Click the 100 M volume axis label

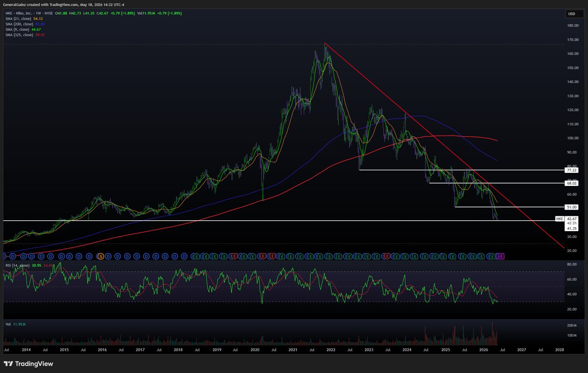point(571,336)
